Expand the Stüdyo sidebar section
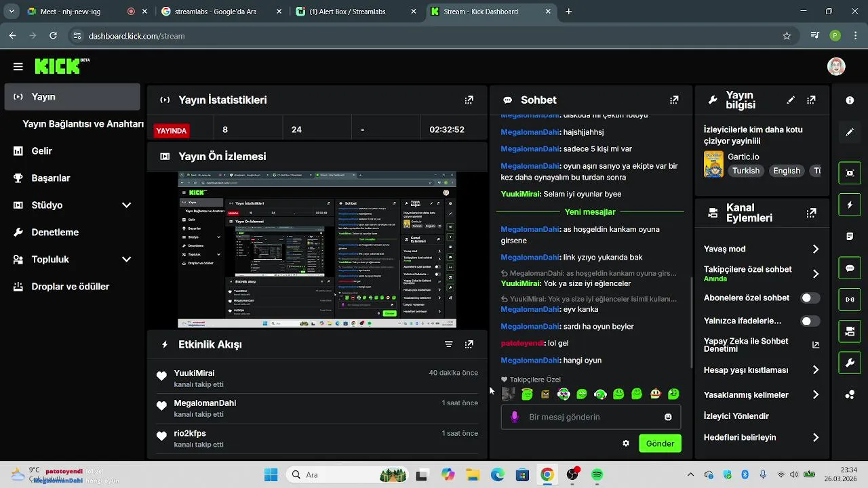The height and width of the screenshot is (488, 868). [x=126, y=205]
